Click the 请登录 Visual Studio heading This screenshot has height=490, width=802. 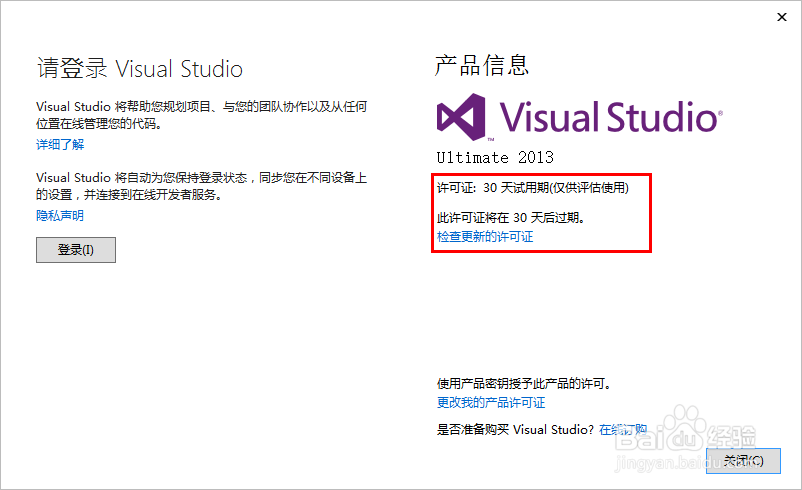tap(140, 69)
